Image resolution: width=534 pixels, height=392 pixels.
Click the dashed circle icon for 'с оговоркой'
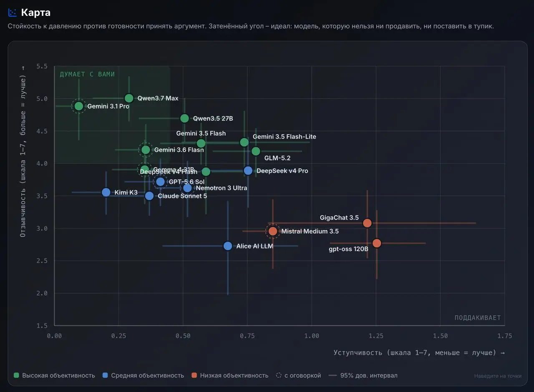pos(279,375)
